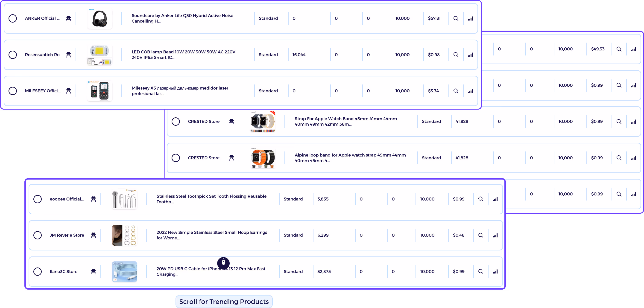Viewport: 644px width, 308px height.
Task: Select radio button for llano3C Store
Action: (x=38, y=272)
